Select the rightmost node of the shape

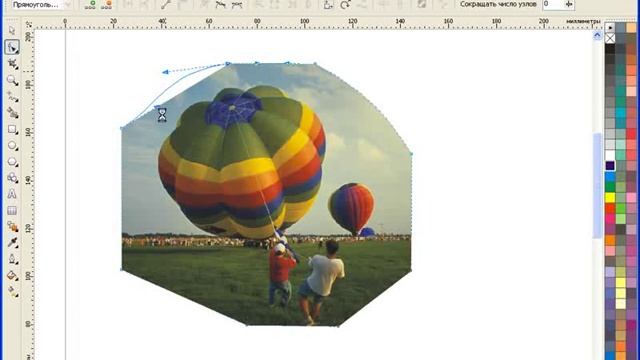pyautogui.click(x=411, y=154)
